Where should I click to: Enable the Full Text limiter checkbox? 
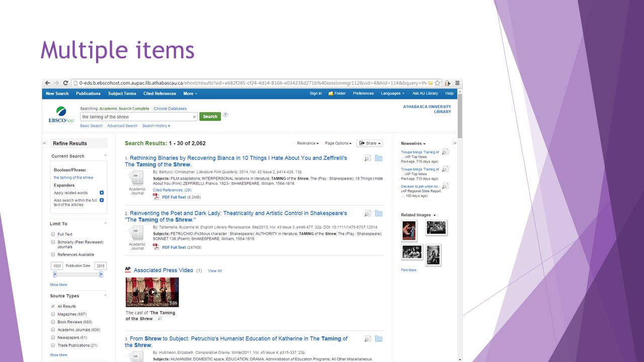tap(53, 234)
